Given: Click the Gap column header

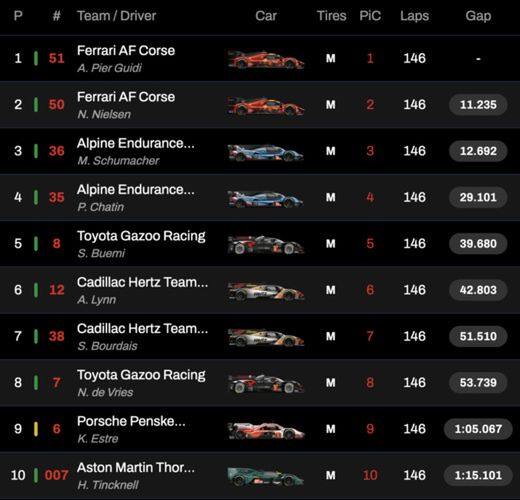Looking at the screenshot, I should pos(478,16).
